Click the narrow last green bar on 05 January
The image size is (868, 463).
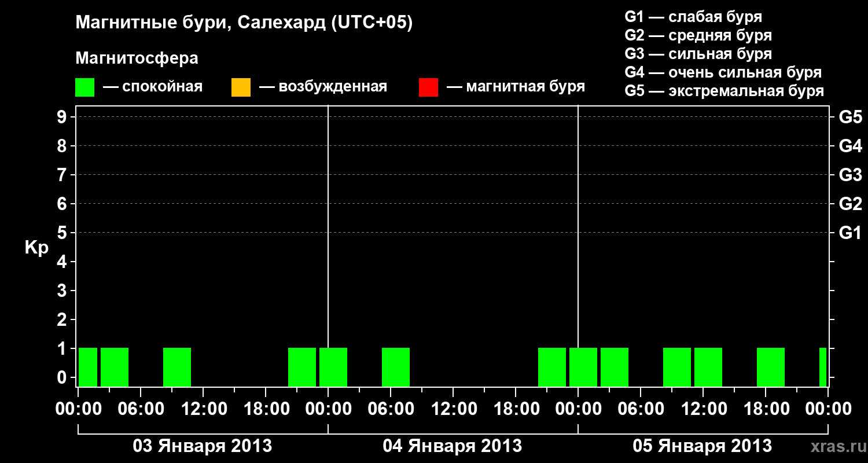(x=823, y=367)
